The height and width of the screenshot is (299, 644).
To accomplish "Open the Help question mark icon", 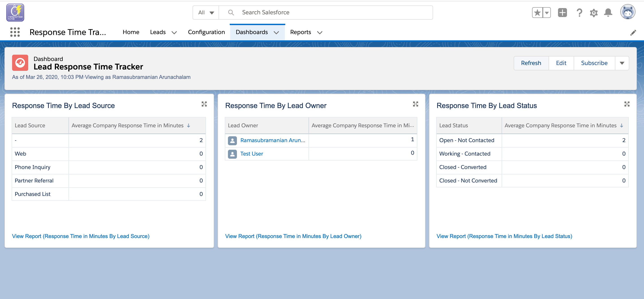I will [x=579, y=13].
